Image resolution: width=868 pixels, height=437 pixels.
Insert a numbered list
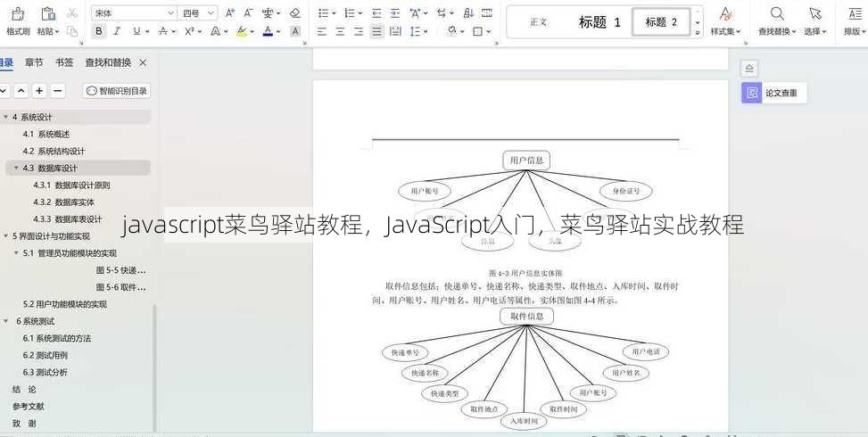pyautogui.click(x=350, y=12)
